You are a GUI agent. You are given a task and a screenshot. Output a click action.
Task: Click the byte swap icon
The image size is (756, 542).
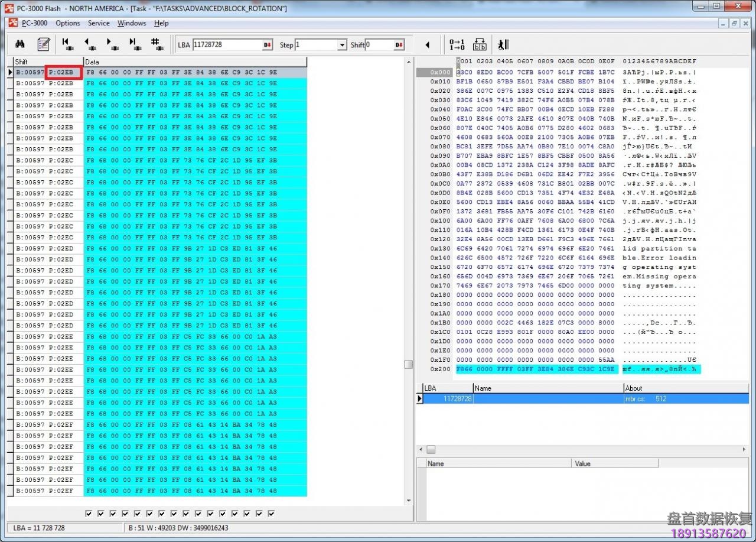[480, 44]
